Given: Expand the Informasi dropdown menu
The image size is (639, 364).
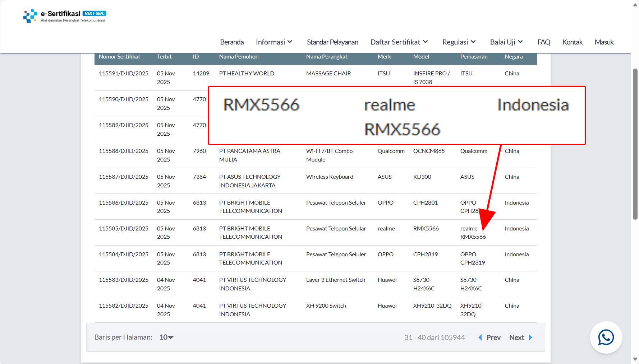Looking at the screenshot, I should pos(274,42).
